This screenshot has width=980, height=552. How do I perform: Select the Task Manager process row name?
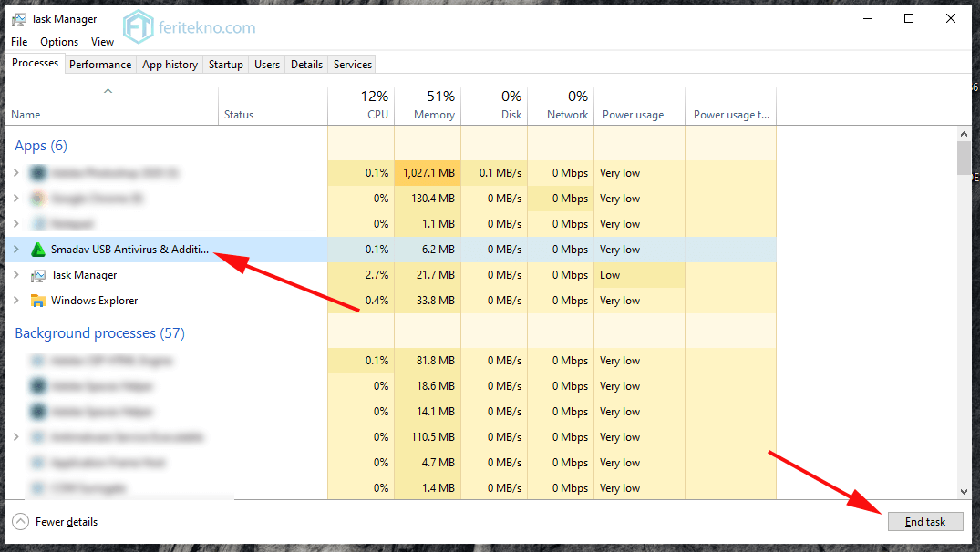[84, 275]
